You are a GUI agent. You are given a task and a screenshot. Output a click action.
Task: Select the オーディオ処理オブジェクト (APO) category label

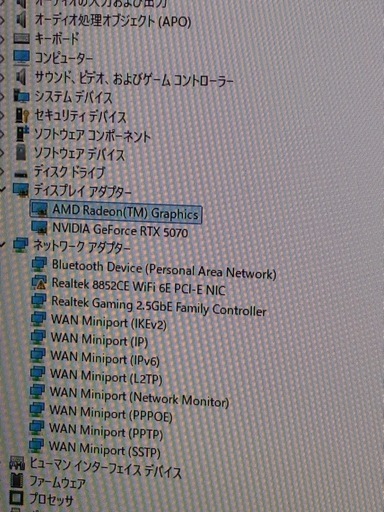113,21
